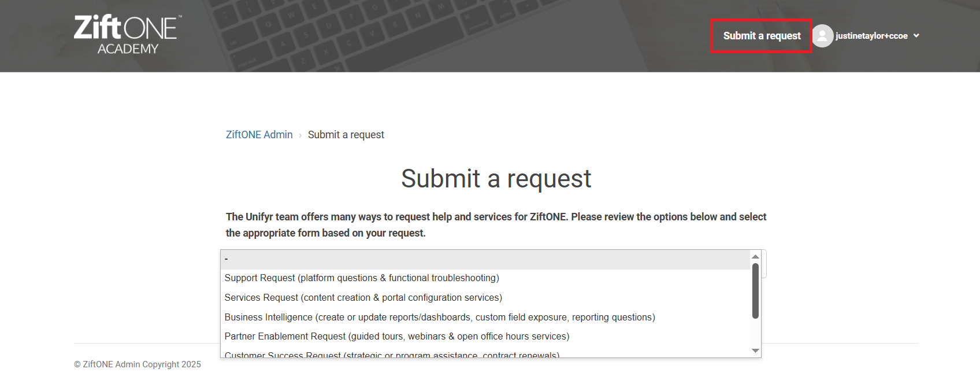Click the Submit a request breadcrumb entry
This screenshot has width=980, height=391.
(346, 134)
